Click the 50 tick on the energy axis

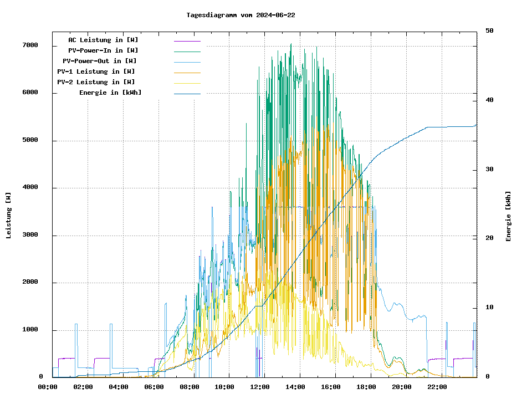tap(489, 31)
